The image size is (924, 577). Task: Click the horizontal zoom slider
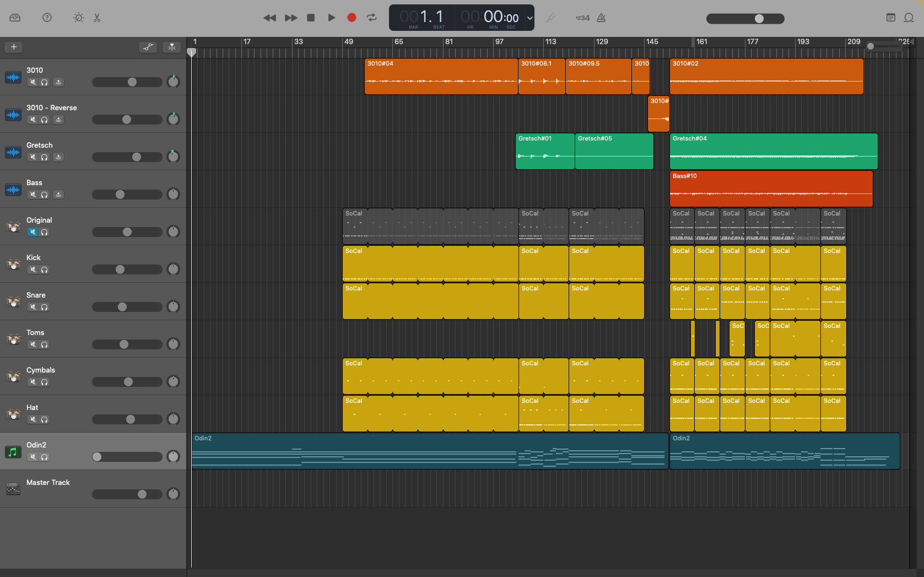[885, 46]
